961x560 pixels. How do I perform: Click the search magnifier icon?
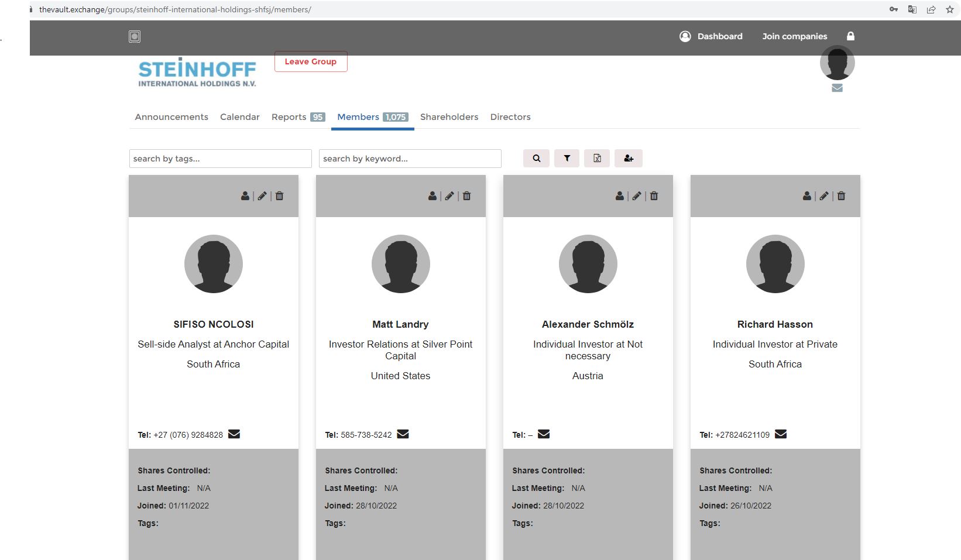click(x=536, y=158)
